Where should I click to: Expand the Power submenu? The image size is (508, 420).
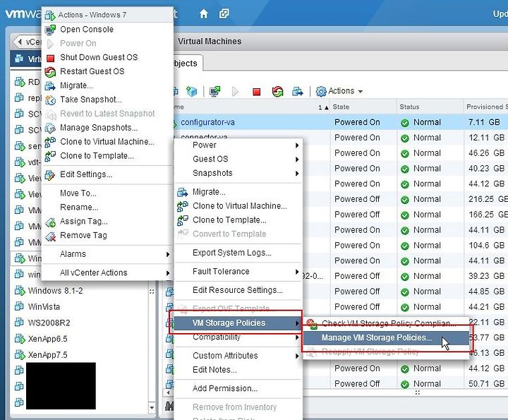238,145
